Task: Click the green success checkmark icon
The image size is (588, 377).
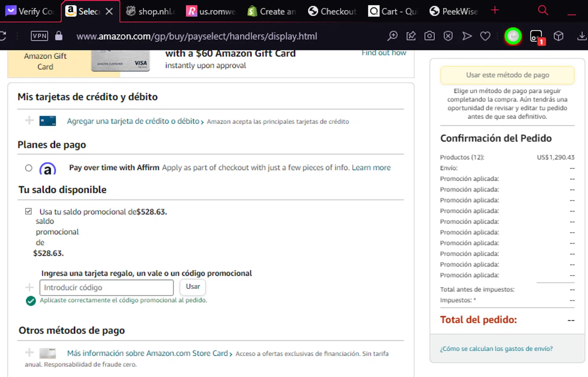Action: click(x=31, y=301)
